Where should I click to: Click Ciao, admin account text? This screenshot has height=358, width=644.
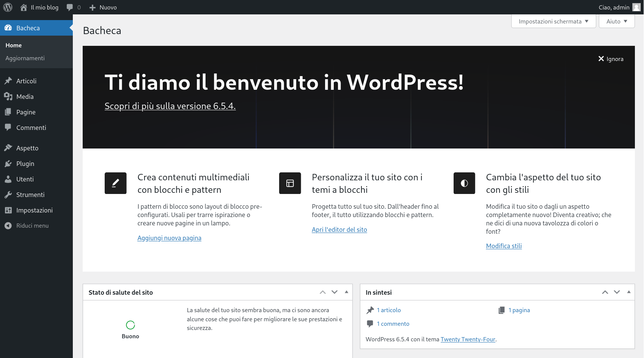(614, 7)
